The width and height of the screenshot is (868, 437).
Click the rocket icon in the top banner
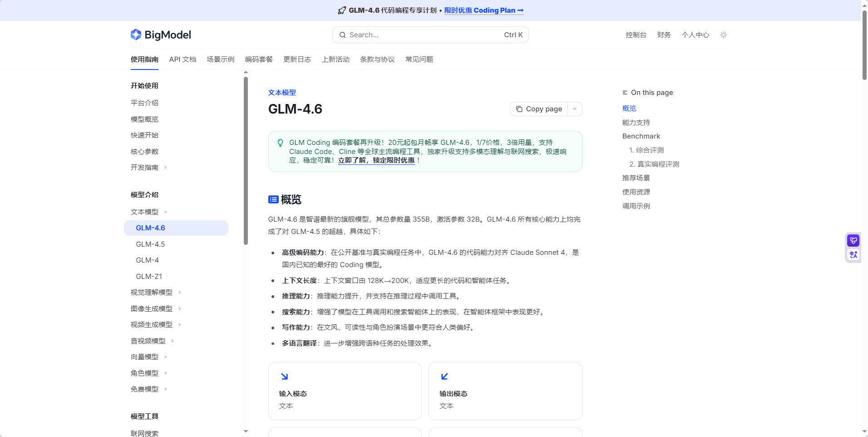[x=341, y=10]
